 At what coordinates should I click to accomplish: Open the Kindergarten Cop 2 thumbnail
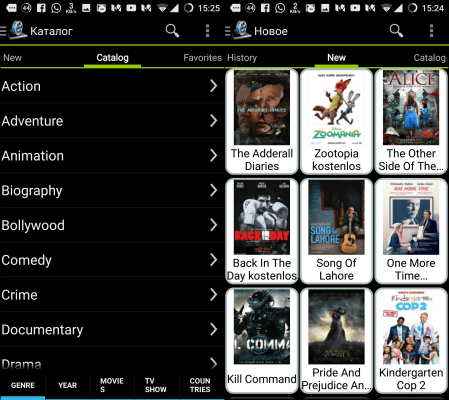point(411,341)
